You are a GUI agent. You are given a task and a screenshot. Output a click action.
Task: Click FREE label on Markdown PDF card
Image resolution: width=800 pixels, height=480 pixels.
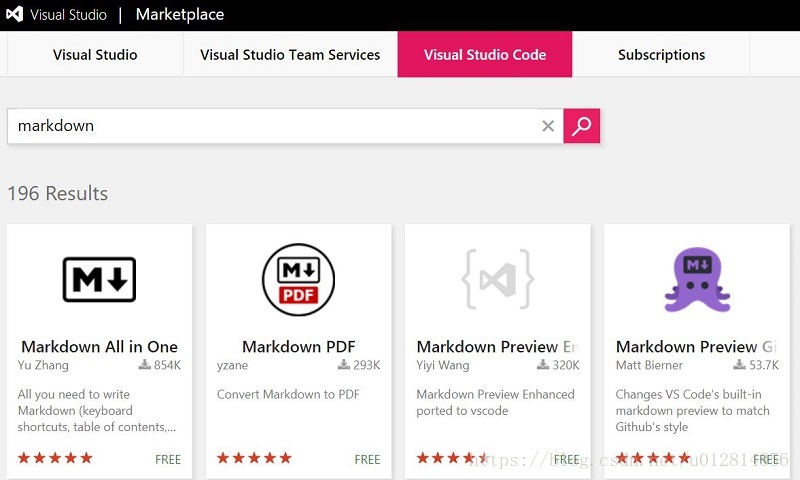pos(367,460)
